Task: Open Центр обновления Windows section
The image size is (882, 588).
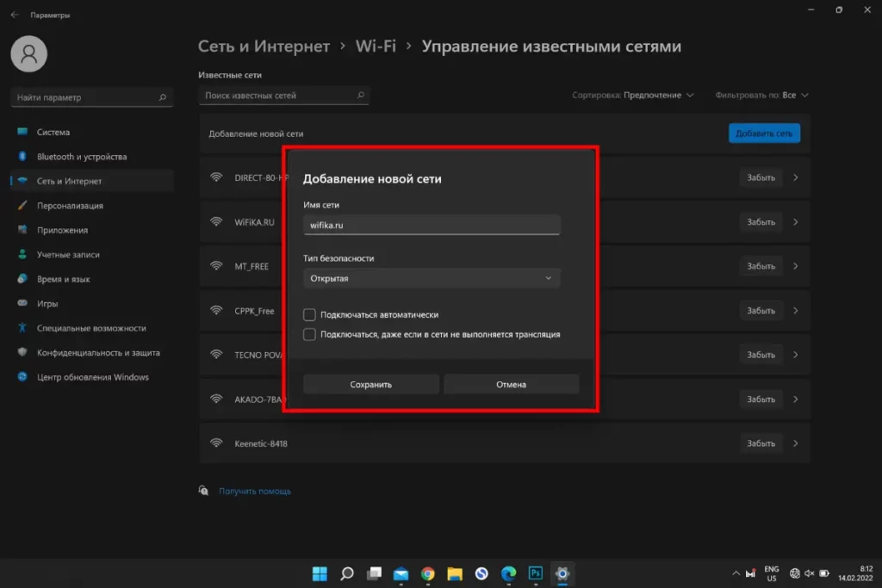Action: (x=92, y=377)
